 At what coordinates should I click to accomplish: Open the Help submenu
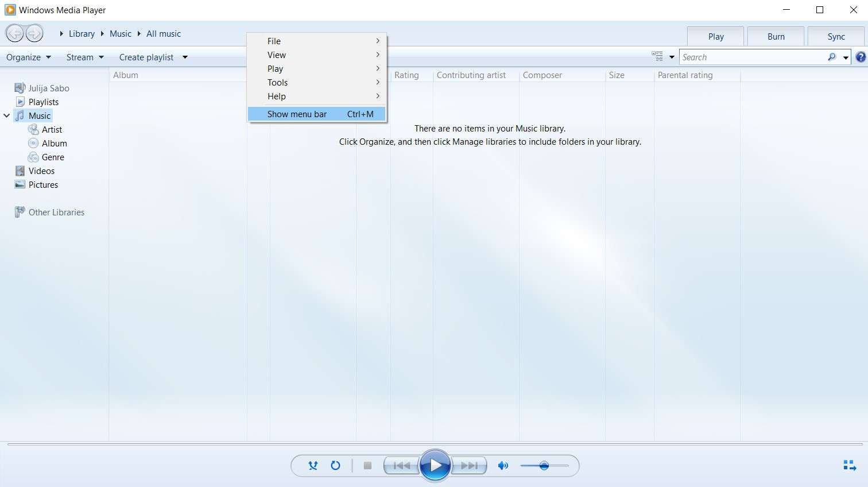click(x=317, y=96)
